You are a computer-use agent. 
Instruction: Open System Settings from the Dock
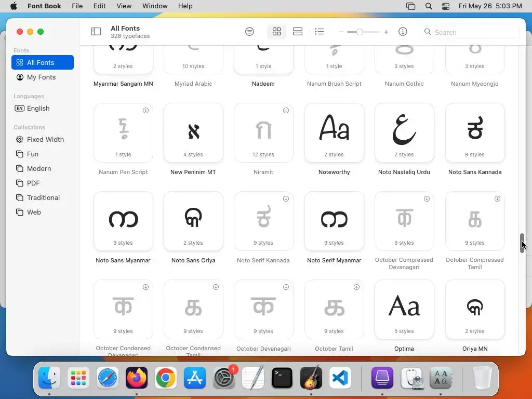[224, 378]
